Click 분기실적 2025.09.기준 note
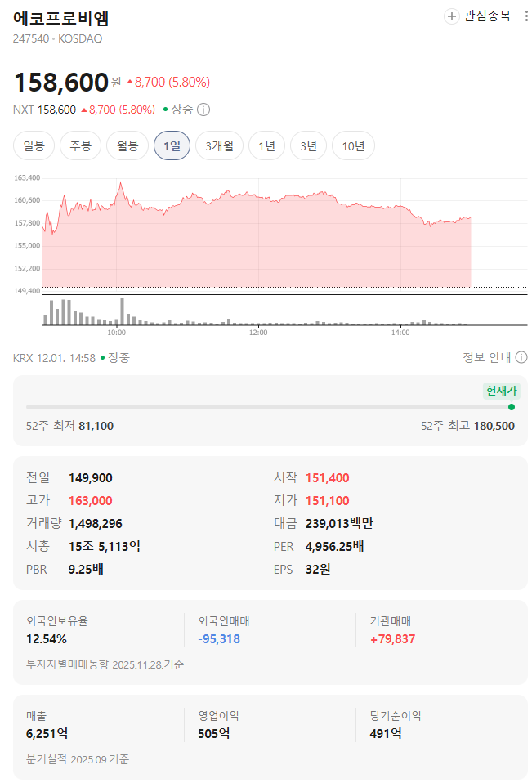532x783 pixels. tap(78, 759)
